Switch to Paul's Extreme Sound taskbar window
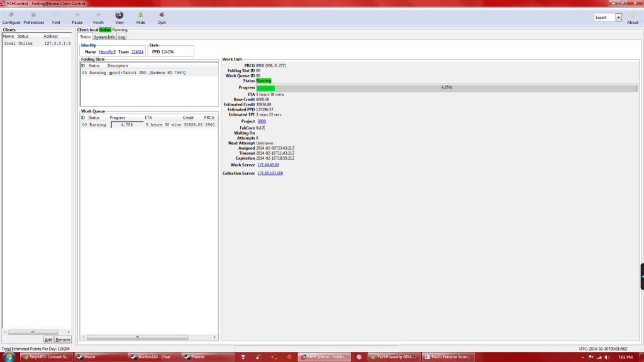Viewport: 644px width, 362px height. tap(448, 357)
